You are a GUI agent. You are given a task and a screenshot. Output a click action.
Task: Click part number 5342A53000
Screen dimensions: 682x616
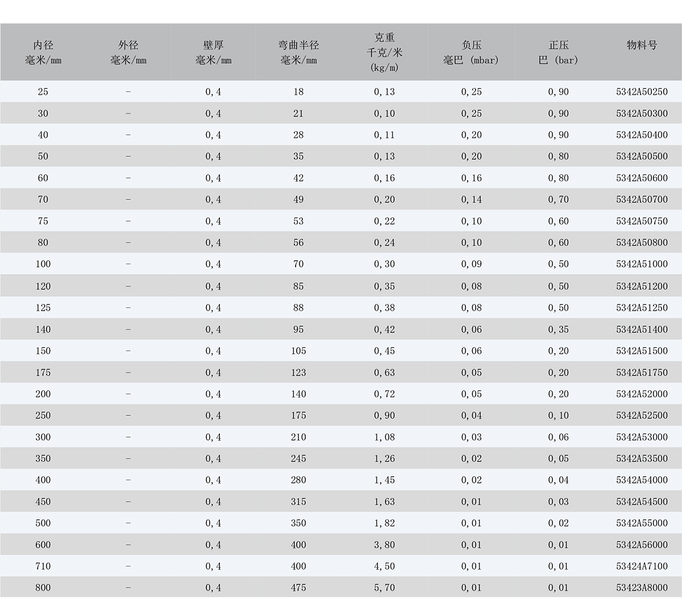point(642,437)
